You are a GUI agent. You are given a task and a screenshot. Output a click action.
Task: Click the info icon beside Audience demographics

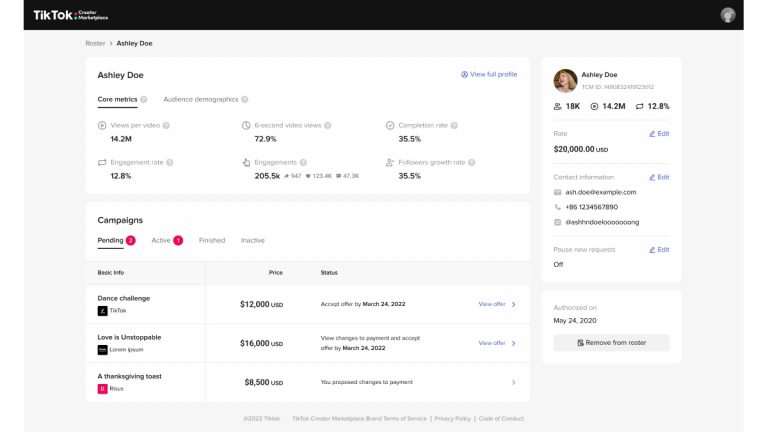point(244,99)
